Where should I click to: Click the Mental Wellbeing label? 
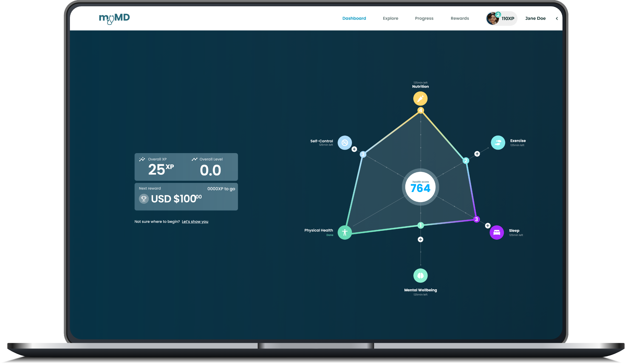click(x=420, y=290)
